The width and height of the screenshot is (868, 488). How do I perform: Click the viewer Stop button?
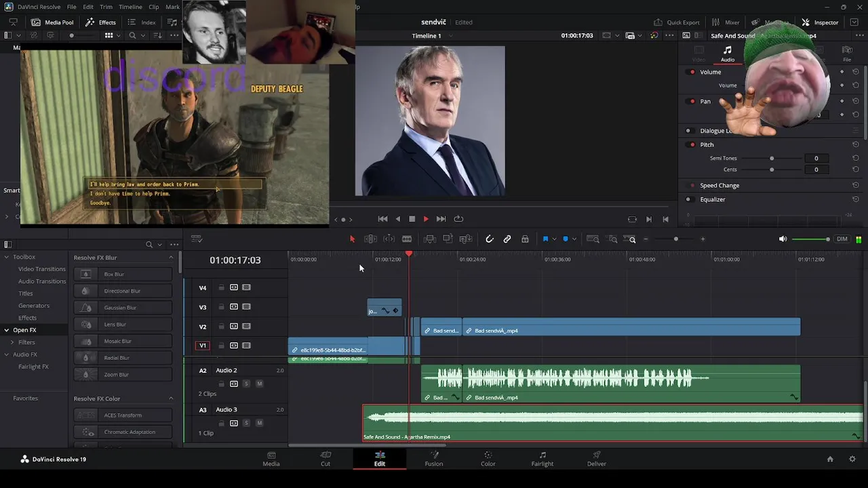pyautogui.click(x=412, y=219)
